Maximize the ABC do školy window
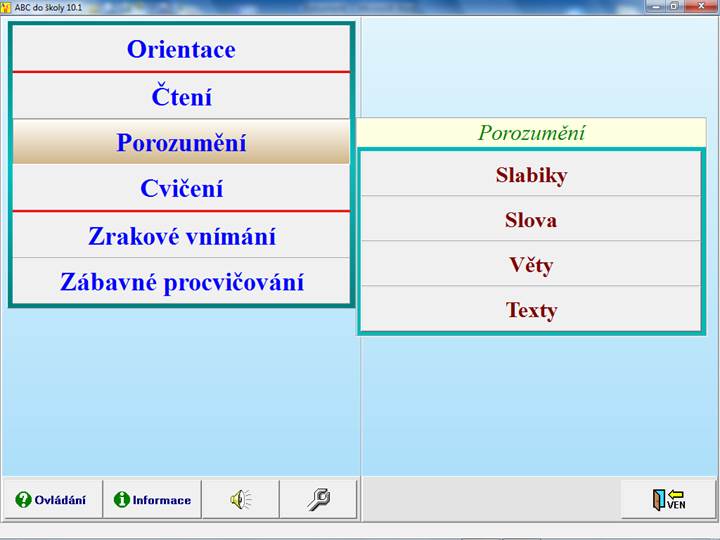 coord(674,6)
